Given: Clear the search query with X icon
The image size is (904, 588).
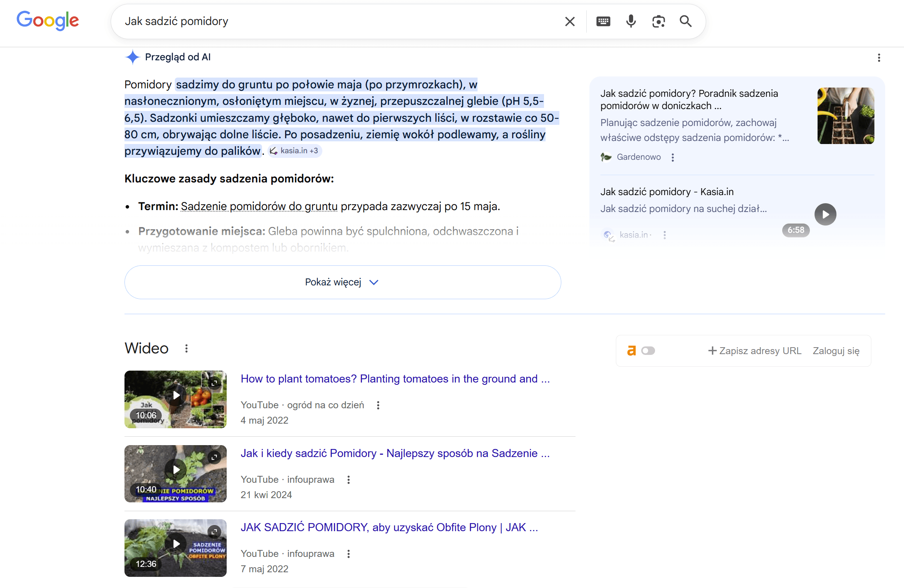Looking at the screenshot, I should [570, 22].
